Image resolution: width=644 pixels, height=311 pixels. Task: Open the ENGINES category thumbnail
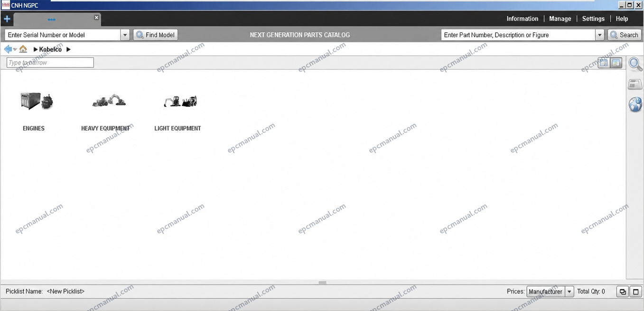point(37,101)
